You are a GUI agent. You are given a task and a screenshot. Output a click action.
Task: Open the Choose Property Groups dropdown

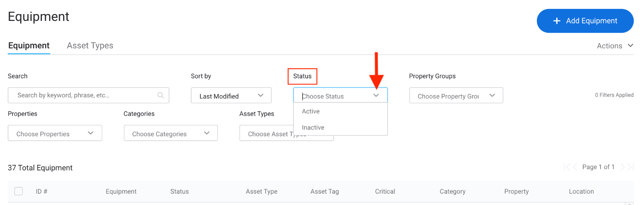click(456, 96)
